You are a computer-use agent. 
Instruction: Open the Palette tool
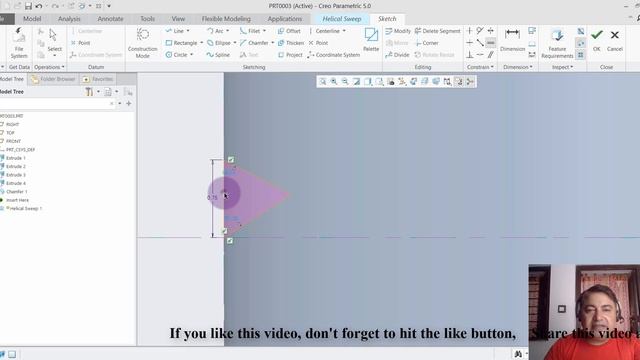pos(371,40)
